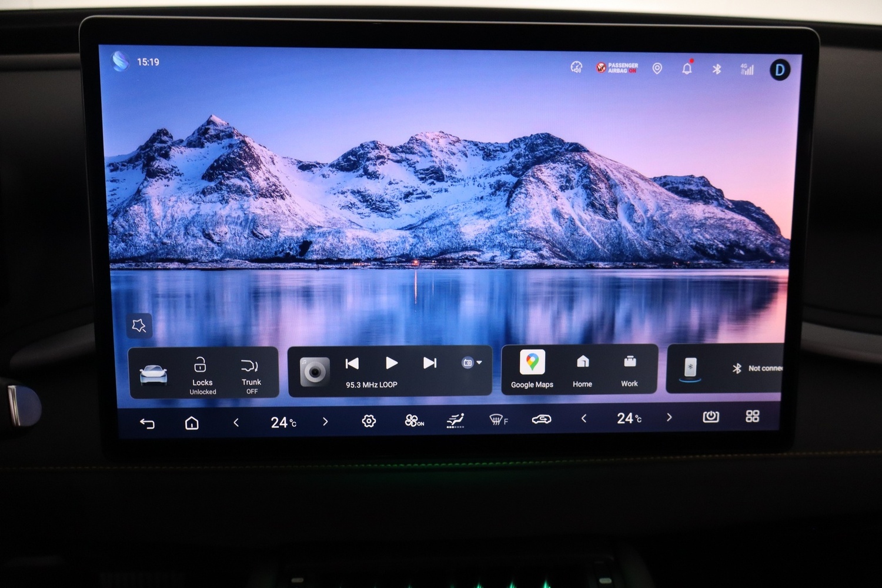
Task: Open user profile D avatar
Action: [780, 70]
